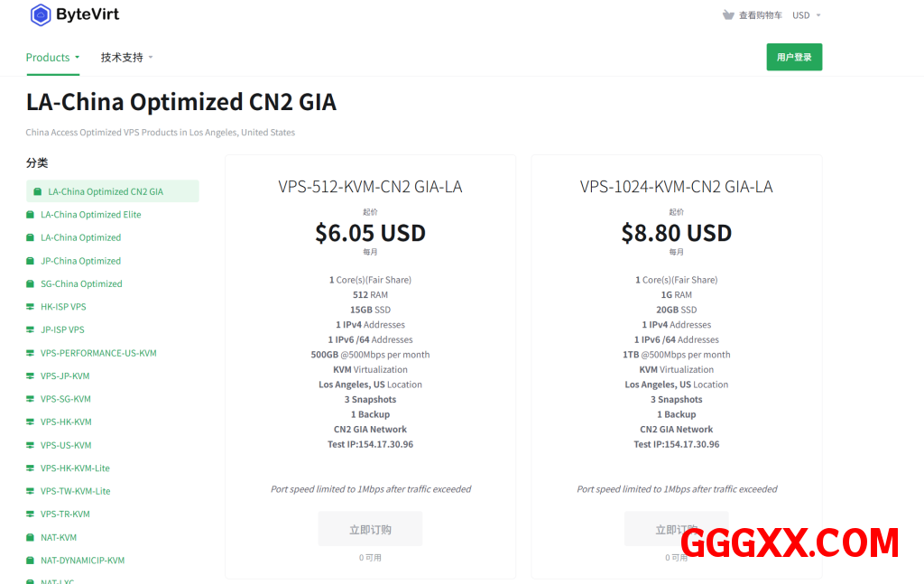This screenshot has width=924, height=584.
Task: Select the LA-China Optimized CN2 GIA category
Action: click(106, 191)
